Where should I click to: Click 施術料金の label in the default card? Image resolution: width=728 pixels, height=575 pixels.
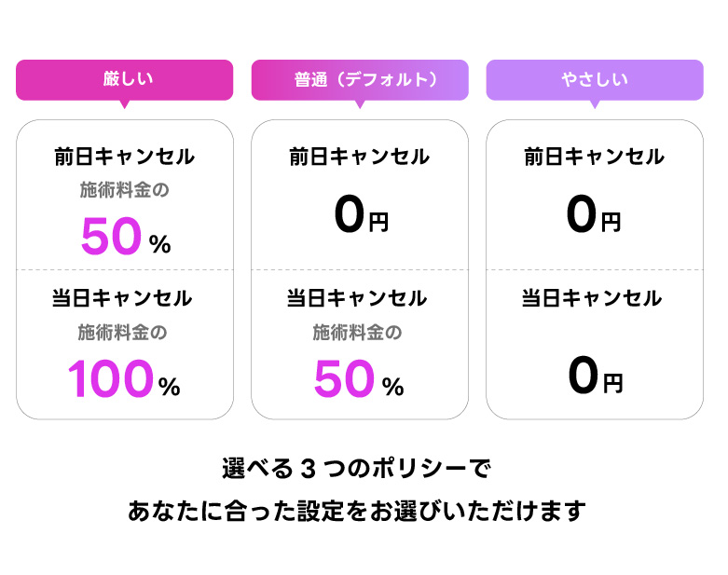click(357, 333)
